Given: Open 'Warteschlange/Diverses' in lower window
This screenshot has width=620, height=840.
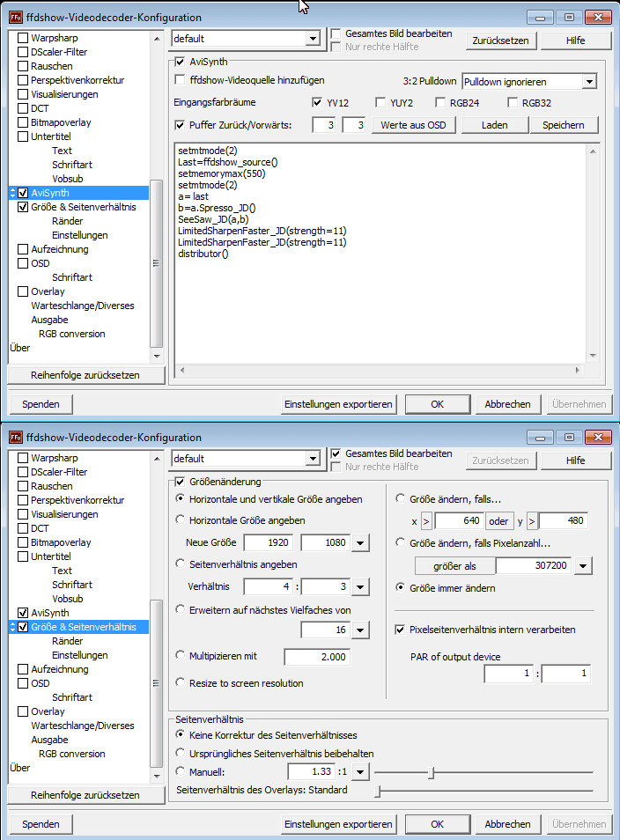Looking at the screenshot, I should click(83, 726).
